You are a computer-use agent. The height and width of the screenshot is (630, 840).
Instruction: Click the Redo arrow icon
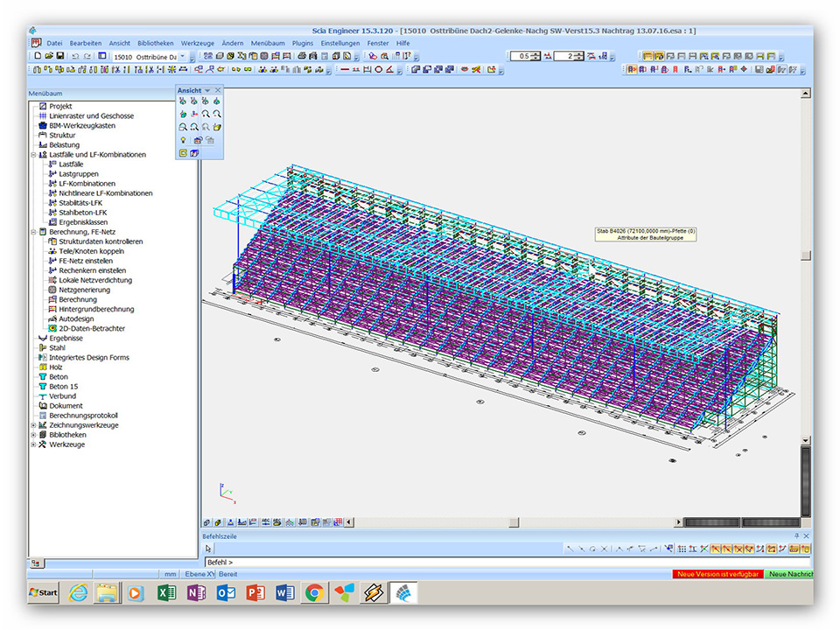click(x=87, y=56)
